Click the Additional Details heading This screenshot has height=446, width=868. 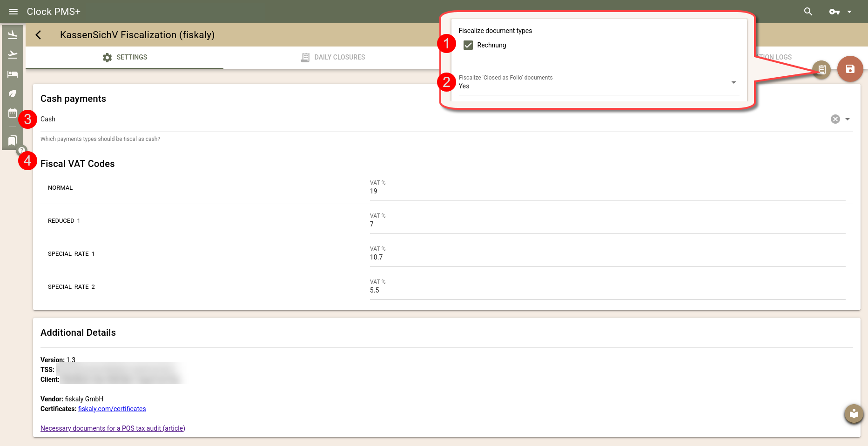coord(78,333)
